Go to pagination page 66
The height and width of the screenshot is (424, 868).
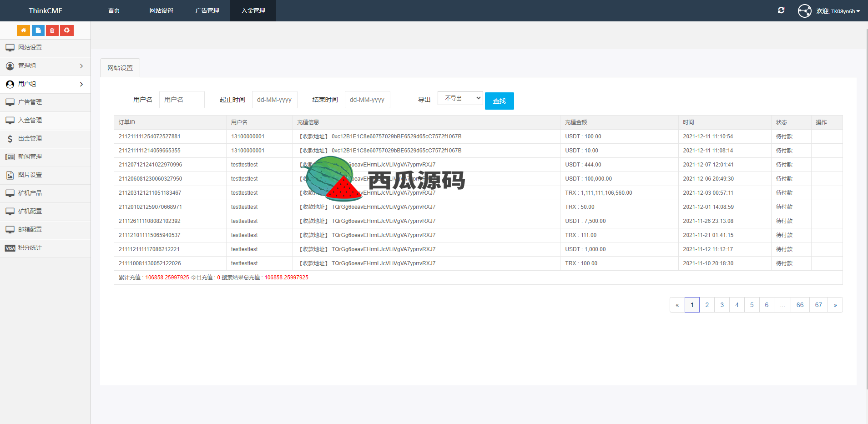click(800, 305)
